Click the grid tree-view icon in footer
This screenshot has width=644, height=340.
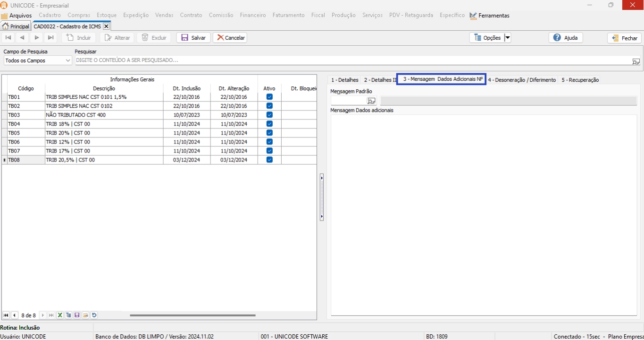[68, 315]
